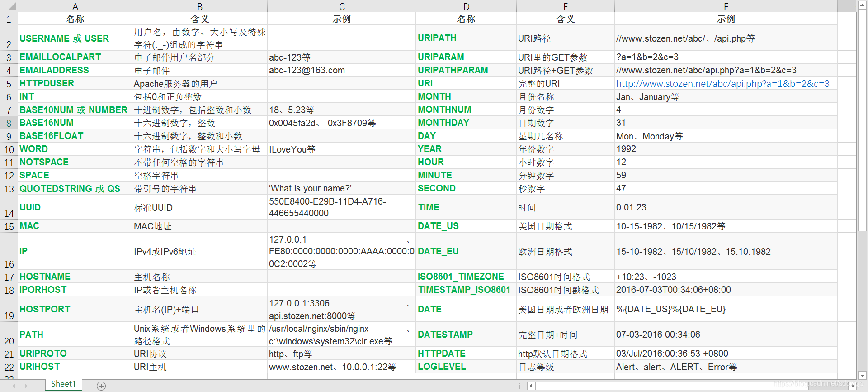Image resolution: width=868 pixels, height=392 pixels.
Task: Select the DATE_EU cell
Action: (x=466, y=251)
